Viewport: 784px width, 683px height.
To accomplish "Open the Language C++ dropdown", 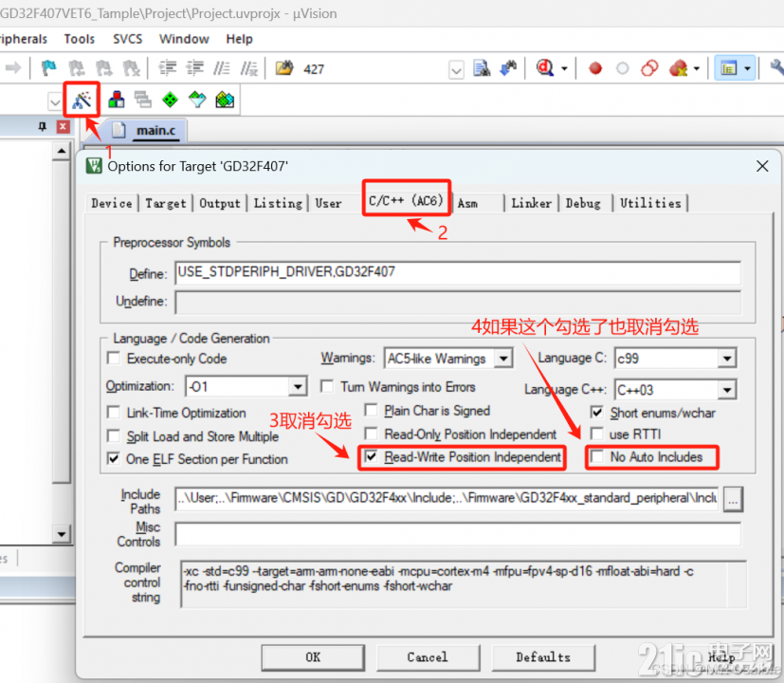I will [727, 389].
